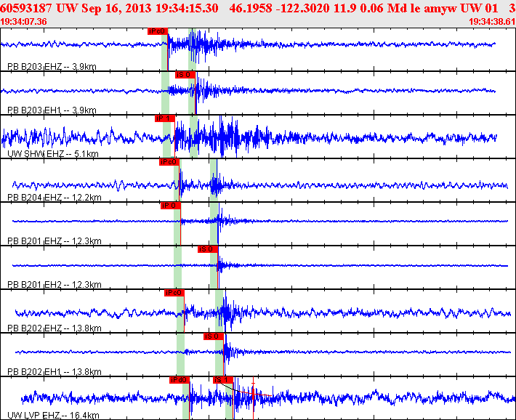Select the iS 0 pick on B202 EH1
516x420 pixels.
tap(214, 336)
